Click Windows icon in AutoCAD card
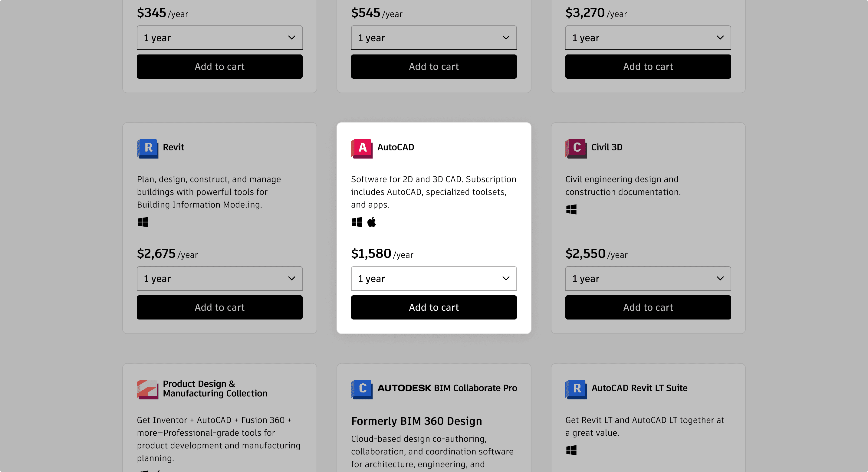 [357, 222]
